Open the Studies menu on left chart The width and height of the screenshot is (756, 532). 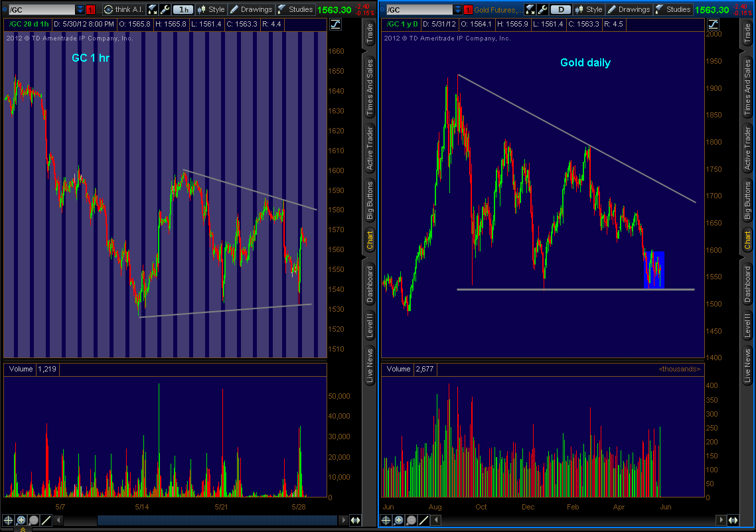click(x=295, y=9)
